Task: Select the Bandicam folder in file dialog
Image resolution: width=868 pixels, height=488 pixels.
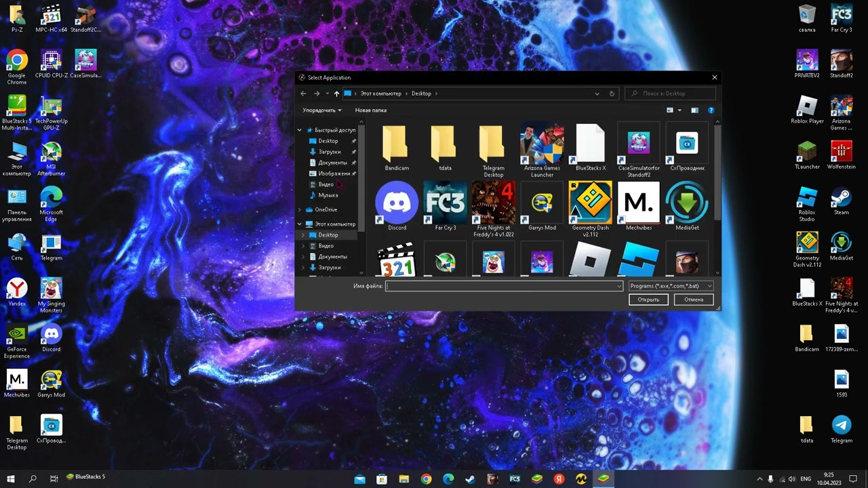Action: click(397, 147)
